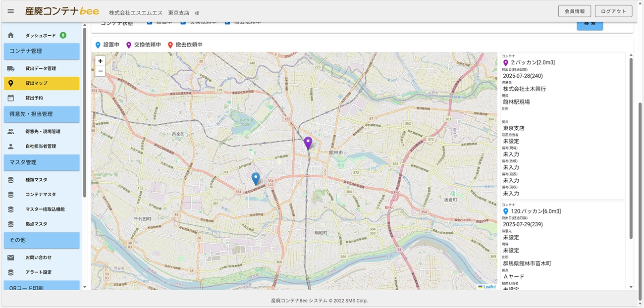
Task: Zoom in the map with the plus button
Action: [x=100, y=61]
